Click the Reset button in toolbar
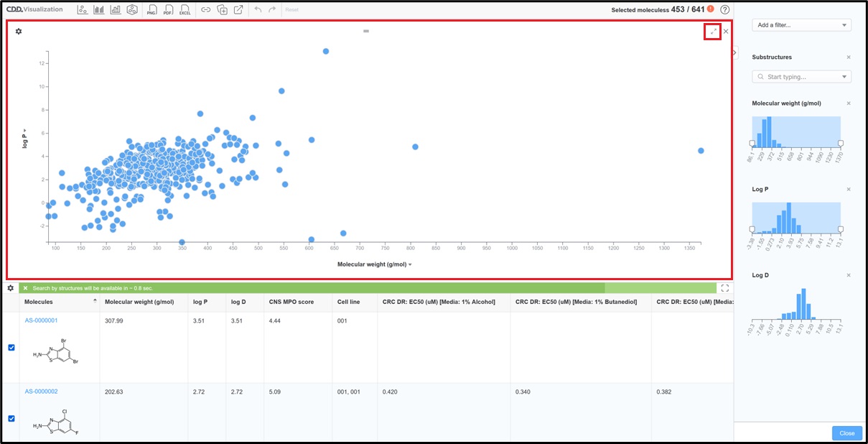 [x=291, y=10]
